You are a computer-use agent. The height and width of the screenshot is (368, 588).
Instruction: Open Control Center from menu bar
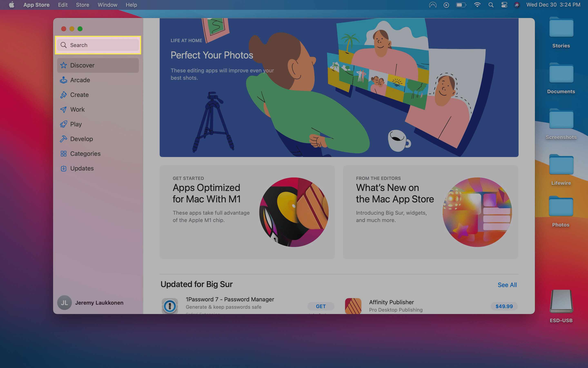504,5
